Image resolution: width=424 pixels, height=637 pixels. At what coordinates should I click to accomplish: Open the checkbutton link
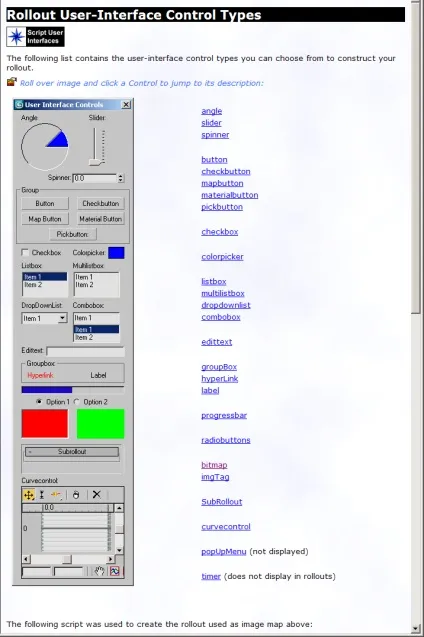point(226,171)
